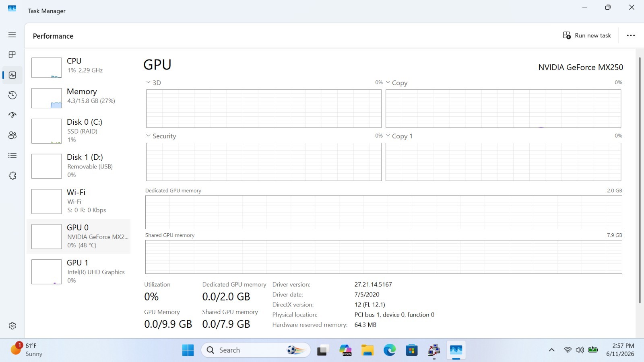Image resolution: width=644 pixels, height=362 pixels.
Task: Click the Utilization 0% value
Action: [151, 297]
